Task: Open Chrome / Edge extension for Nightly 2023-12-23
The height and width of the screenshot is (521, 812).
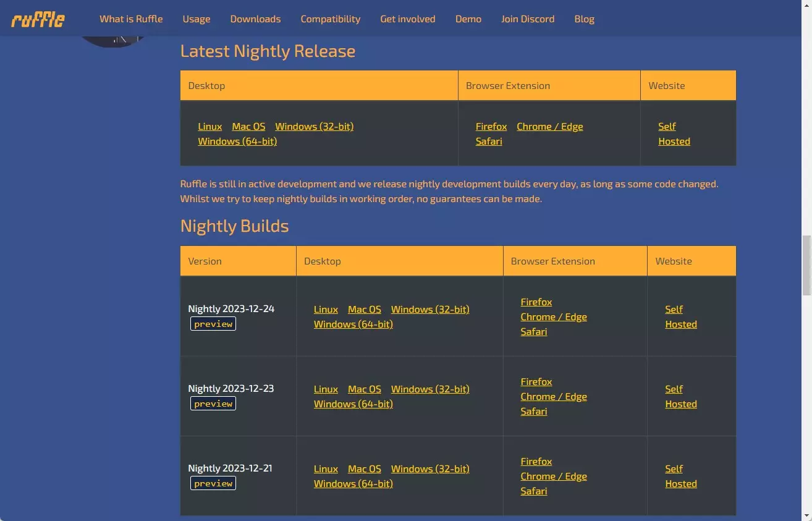Action: (x=554, y=396)
